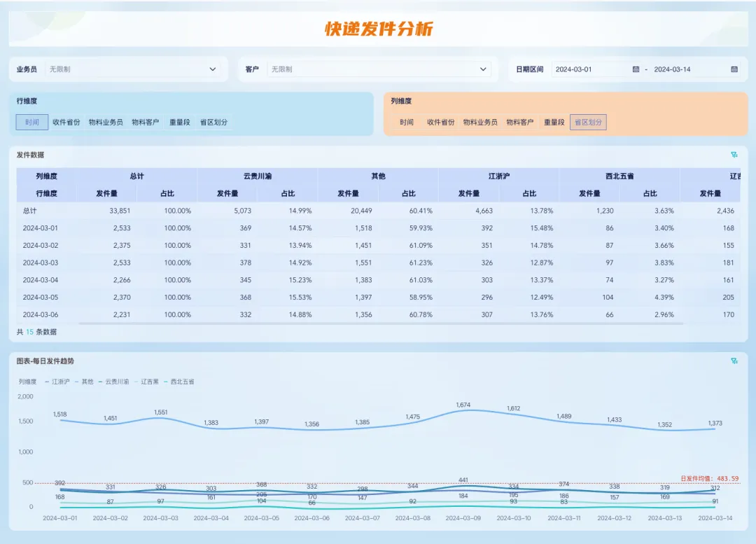Expand the 客户 dropdown
756x544 pixels.
click(483, 69)
